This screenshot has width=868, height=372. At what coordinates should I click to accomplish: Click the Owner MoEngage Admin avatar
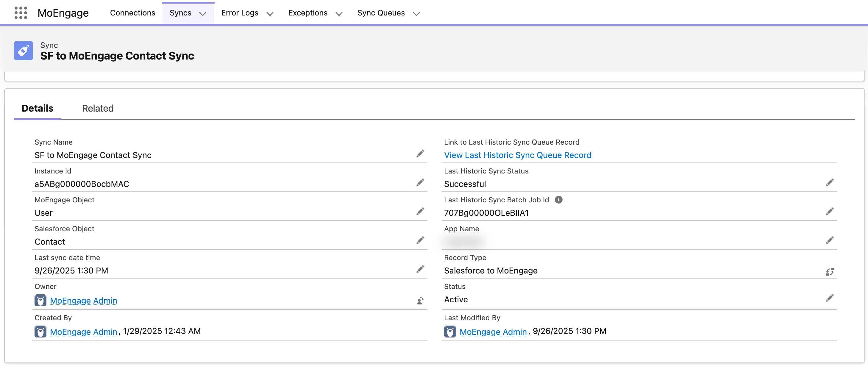tap(40, 300)
